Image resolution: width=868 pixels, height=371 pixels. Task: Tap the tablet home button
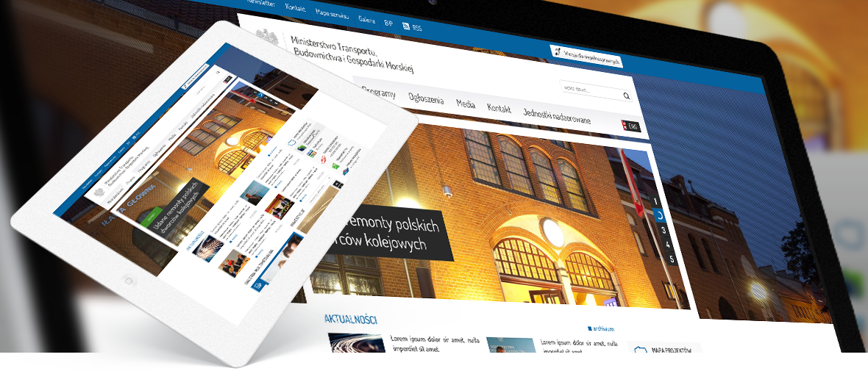tap(129, 281)
